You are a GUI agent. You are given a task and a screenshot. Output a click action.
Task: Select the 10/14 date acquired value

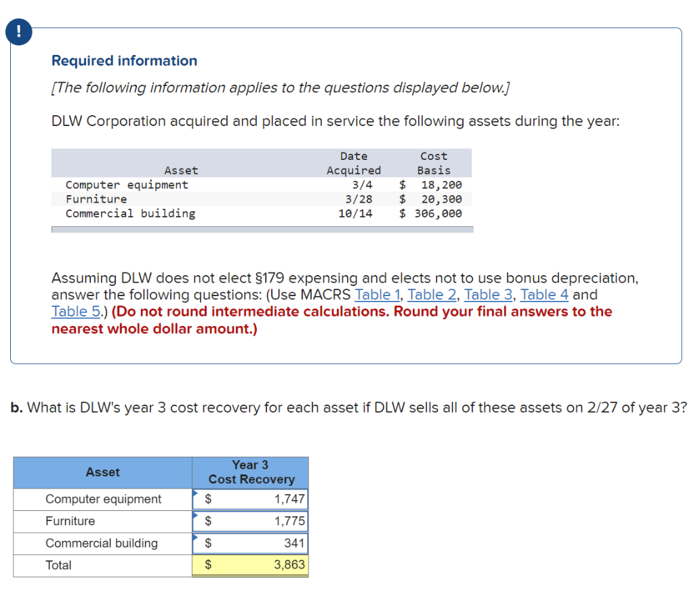pyautogui.click(x=355, y=213)
